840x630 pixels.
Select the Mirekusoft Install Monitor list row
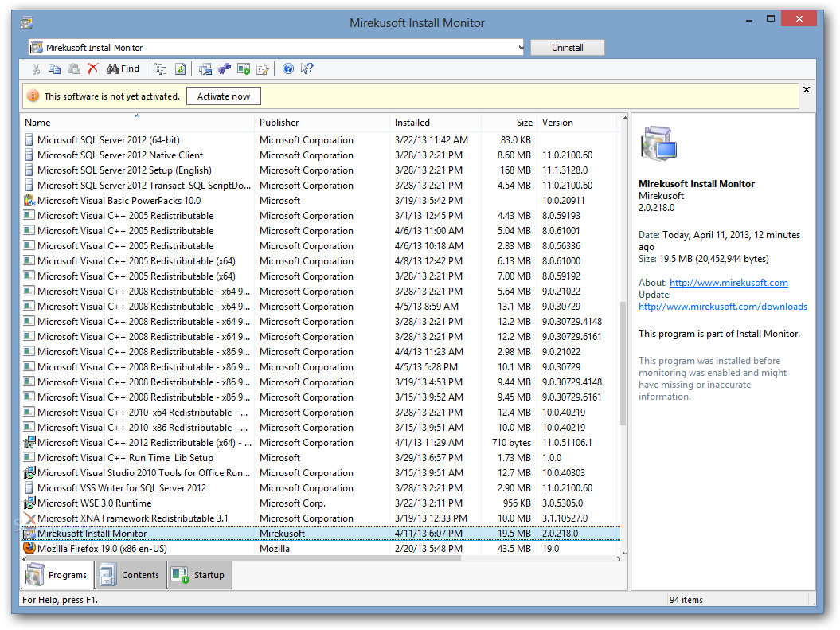pos(320,534)
